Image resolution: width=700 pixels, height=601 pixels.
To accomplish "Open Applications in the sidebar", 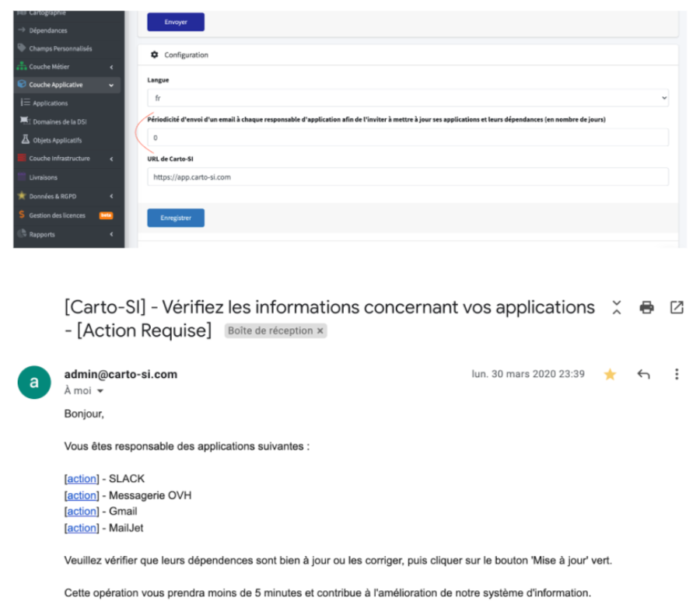I will coord(50,103).
